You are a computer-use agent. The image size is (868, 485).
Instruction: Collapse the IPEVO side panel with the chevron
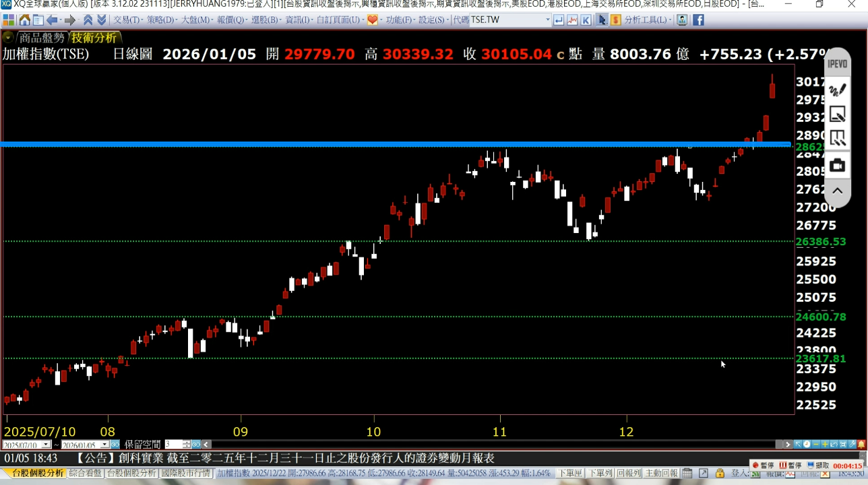point(837,191)
